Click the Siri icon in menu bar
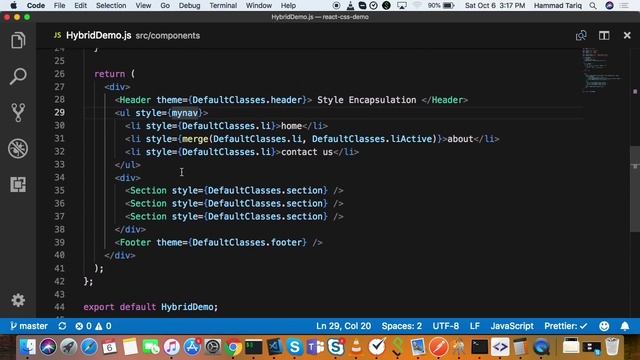This screenshot has height=360, width=640. pos(609,5)
